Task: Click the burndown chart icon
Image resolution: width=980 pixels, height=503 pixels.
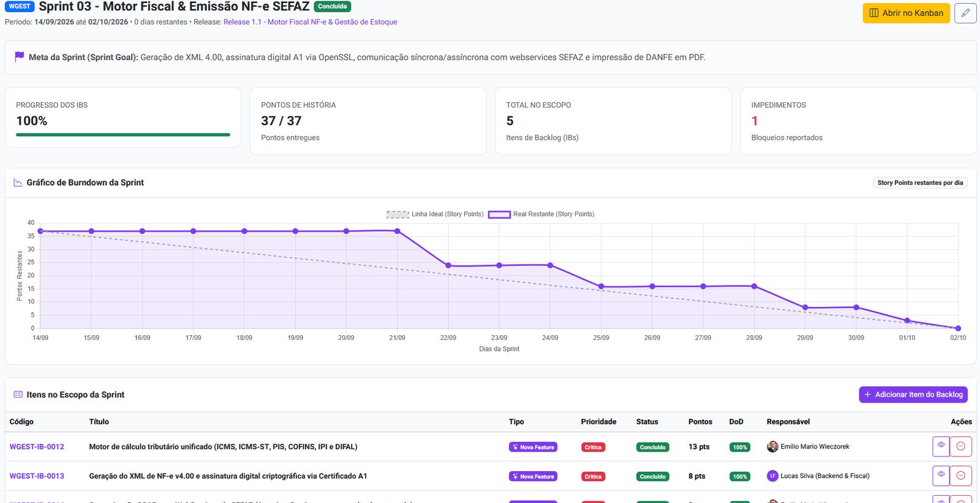Action: (x=18, y=183)
